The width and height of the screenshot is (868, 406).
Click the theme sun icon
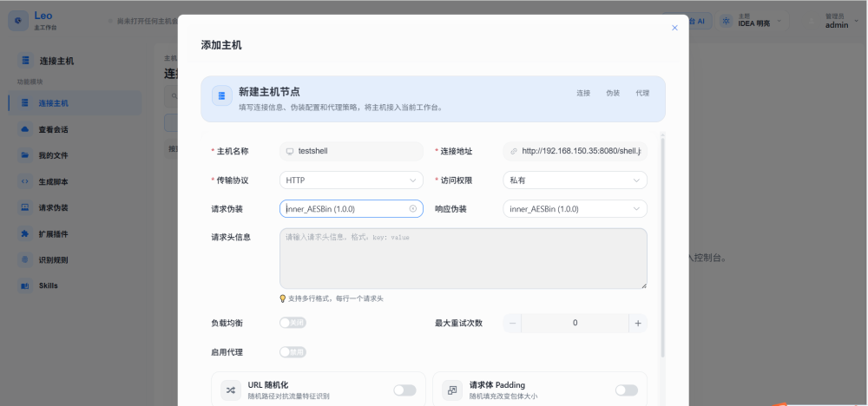coord(726,21)
